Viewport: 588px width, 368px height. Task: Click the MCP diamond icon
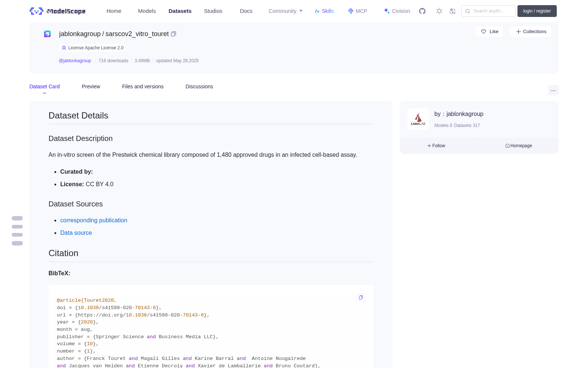pos(351,11)
